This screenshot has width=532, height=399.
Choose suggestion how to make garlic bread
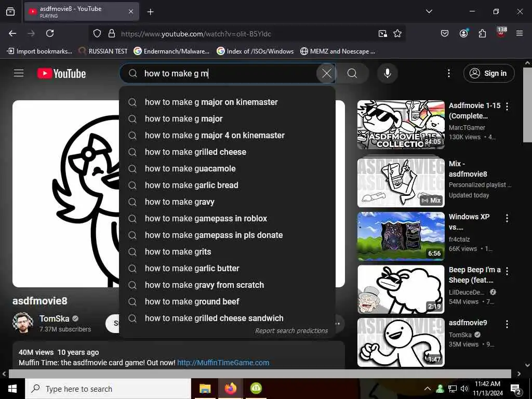point(228,185)
